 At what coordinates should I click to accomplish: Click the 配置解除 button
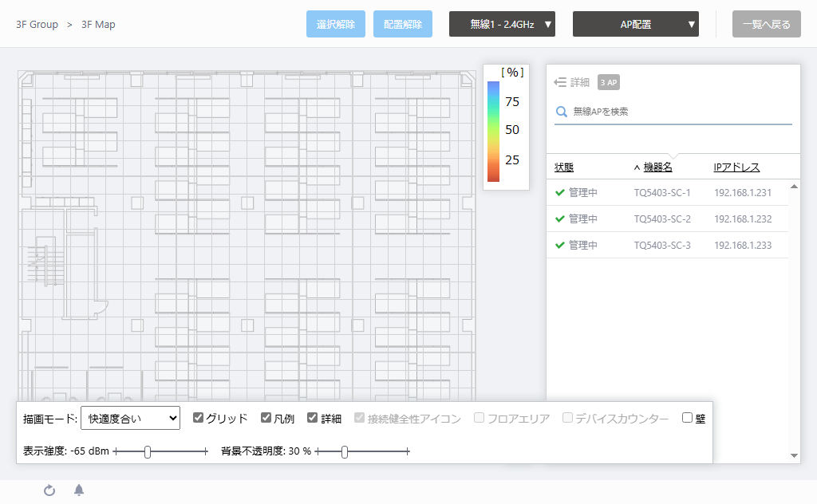(403, 24)
